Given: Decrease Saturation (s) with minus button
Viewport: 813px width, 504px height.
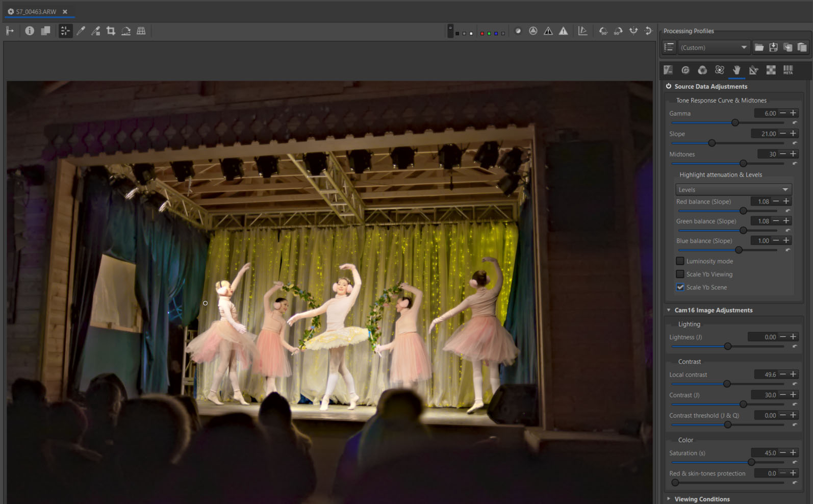Looking at the screenshot, I should 783,453.
